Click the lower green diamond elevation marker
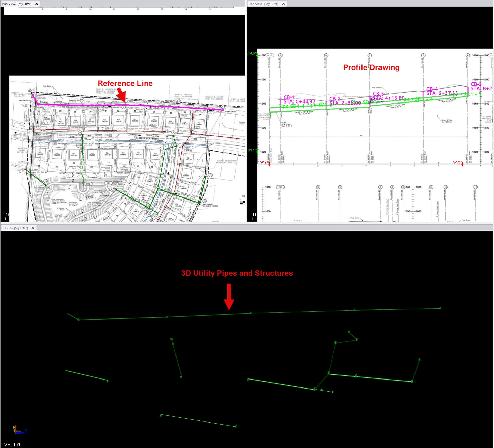The width and height of the screenshot is (494, 448). pyautogui.click(x=257, y=152)
